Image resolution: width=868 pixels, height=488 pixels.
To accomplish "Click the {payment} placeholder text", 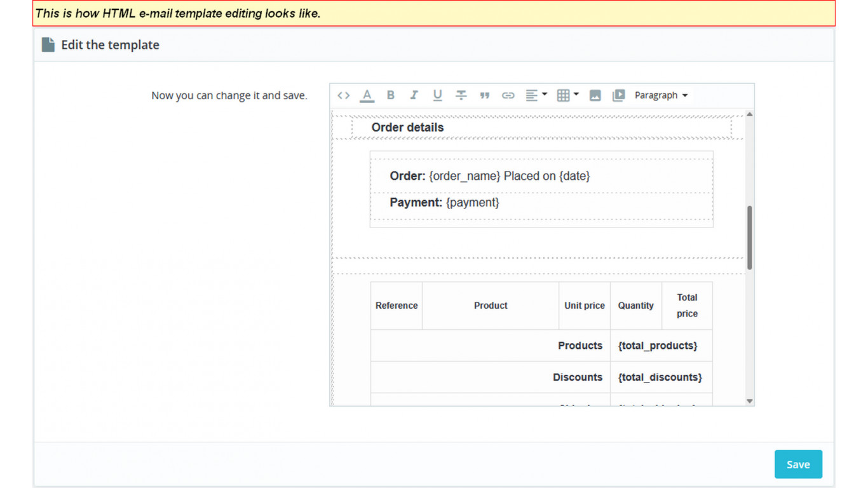I will coord(472,203).
